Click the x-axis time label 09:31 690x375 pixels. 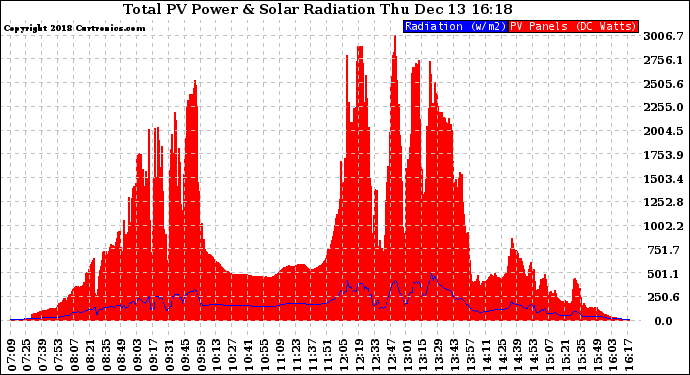click(170, 355)
